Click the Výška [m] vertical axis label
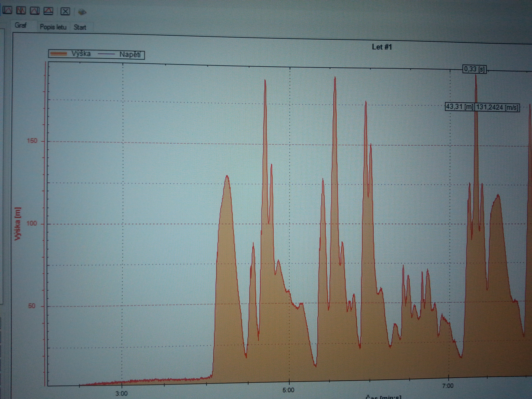The height and width of the screenshot is (399, 532). pyautogui.click(x=17, y=224)
